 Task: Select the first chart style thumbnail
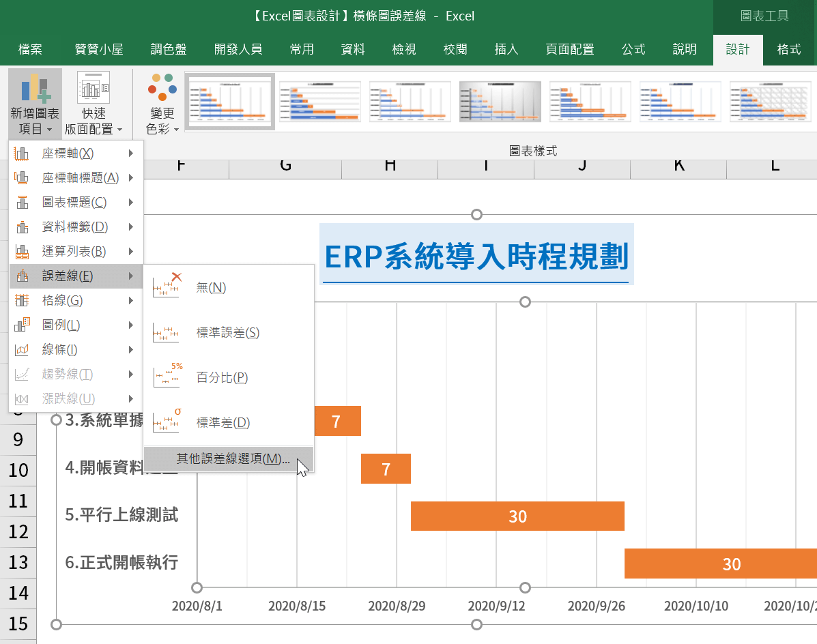coord(230,102)
